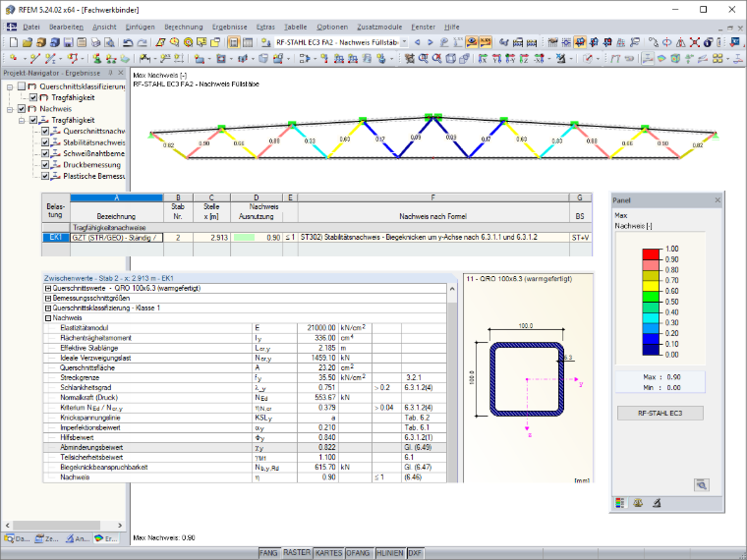Collapse Querschnittsklassifizierung tree node

[x=10, y=86]
